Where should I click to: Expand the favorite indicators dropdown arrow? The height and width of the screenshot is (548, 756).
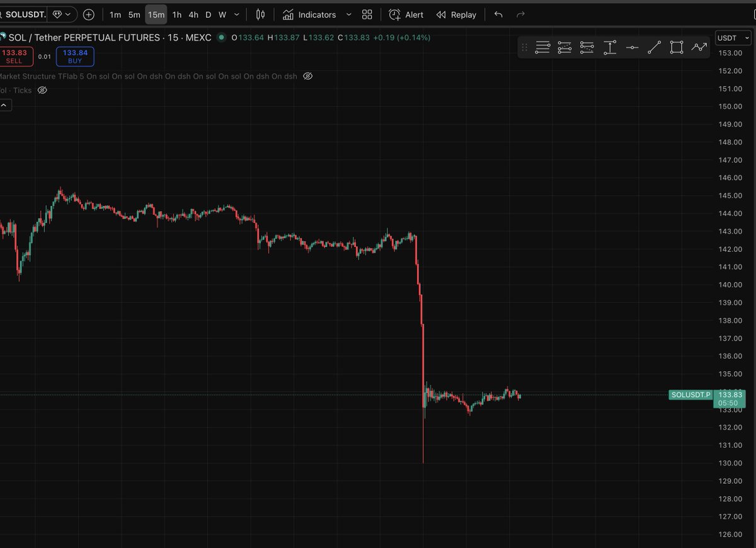tap(349, 14)
